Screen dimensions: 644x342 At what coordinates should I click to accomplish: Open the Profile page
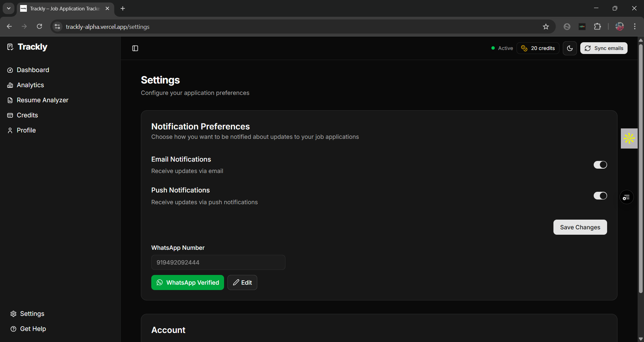[x=21, y=130]
